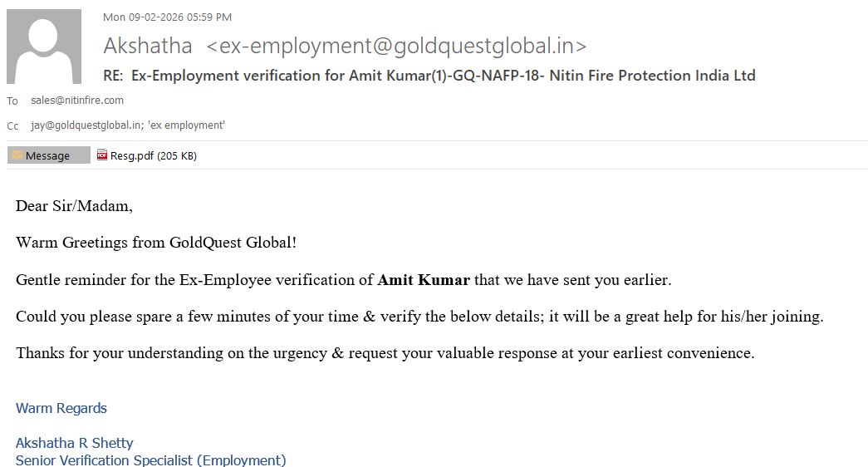Select the ex-employment@goldquestglobal.in sender address
This screenshot has height=467, width=868.
coord(396,47)
